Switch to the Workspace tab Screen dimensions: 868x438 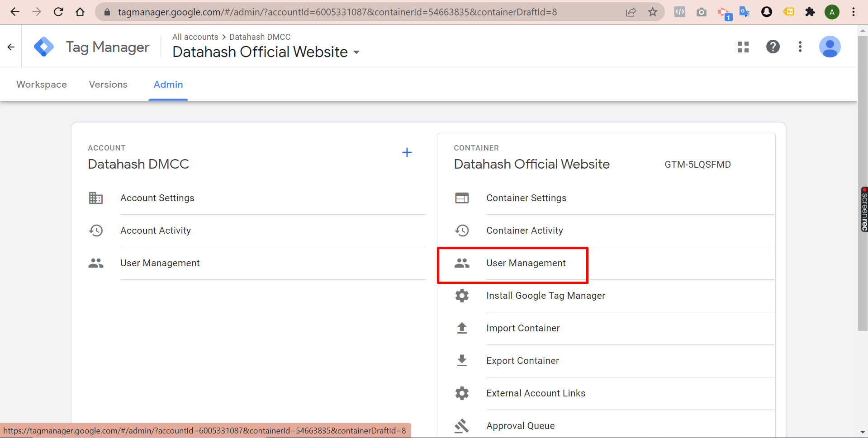pyautogui.click(x=42, y=85)
